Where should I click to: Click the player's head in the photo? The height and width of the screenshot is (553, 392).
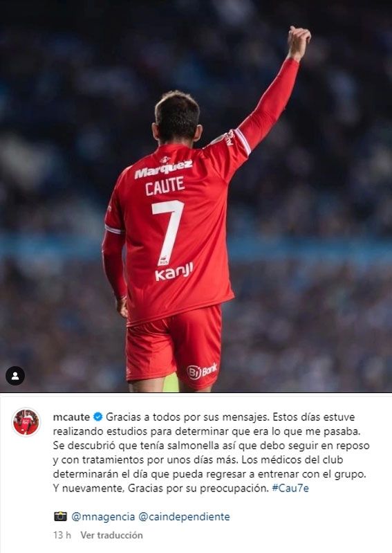click(177, 116)
